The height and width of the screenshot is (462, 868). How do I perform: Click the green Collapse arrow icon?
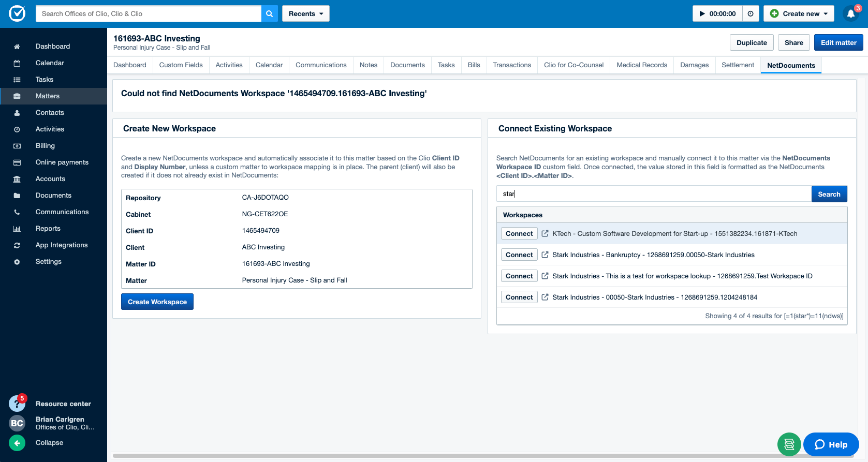pyautogui.click(x=17, y=443)
